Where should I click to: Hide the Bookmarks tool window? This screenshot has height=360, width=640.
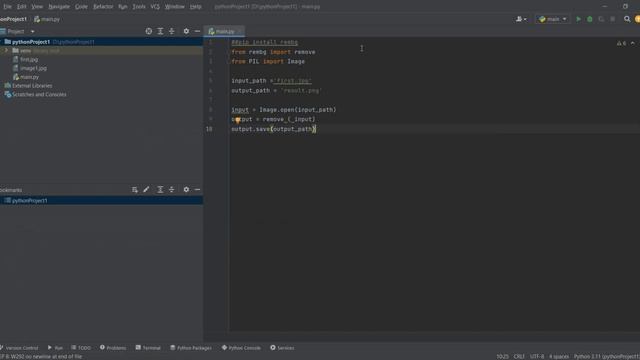[x=198, y=189]
